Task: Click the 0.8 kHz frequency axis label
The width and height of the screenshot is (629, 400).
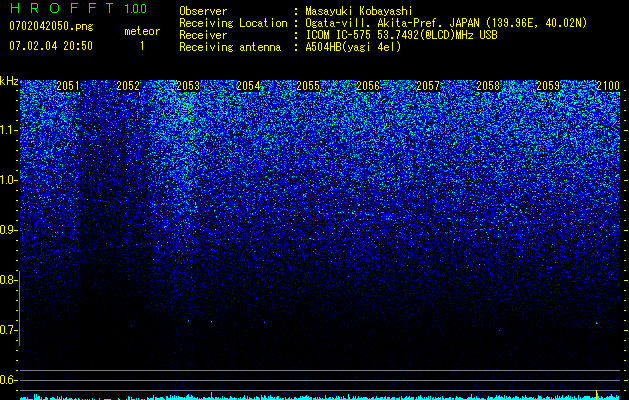Action: 8,280
